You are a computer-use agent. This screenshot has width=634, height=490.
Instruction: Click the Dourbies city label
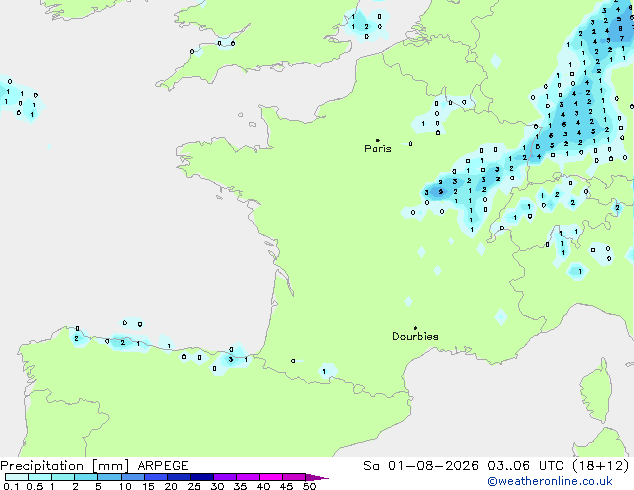click(415, 336)
